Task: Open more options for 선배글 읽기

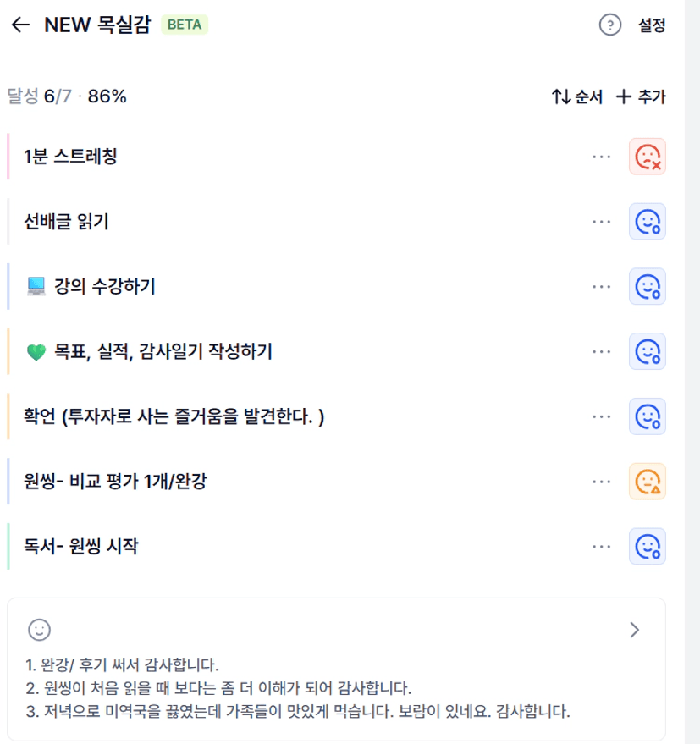Action: coord(602,222)
